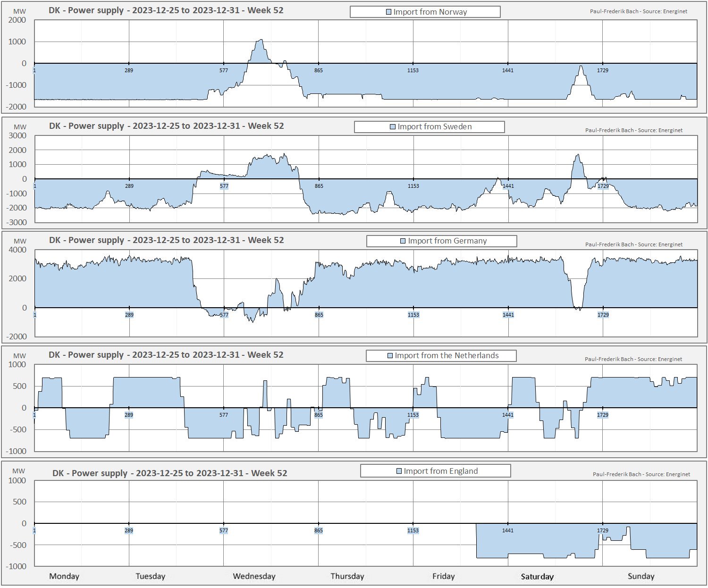Click the Import from the Netherlands legend swatch
The image size is (708, 588).
point(390,356)
